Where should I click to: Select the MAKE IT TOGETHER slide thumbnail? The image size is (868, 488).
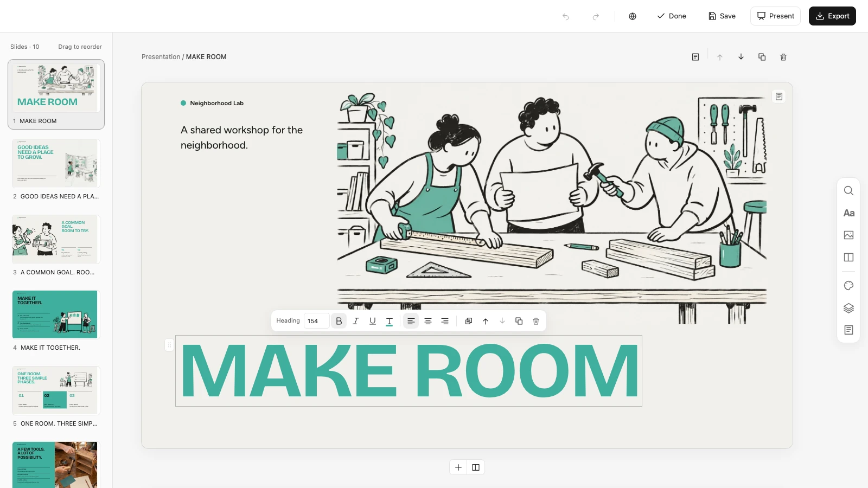(56, 314)
